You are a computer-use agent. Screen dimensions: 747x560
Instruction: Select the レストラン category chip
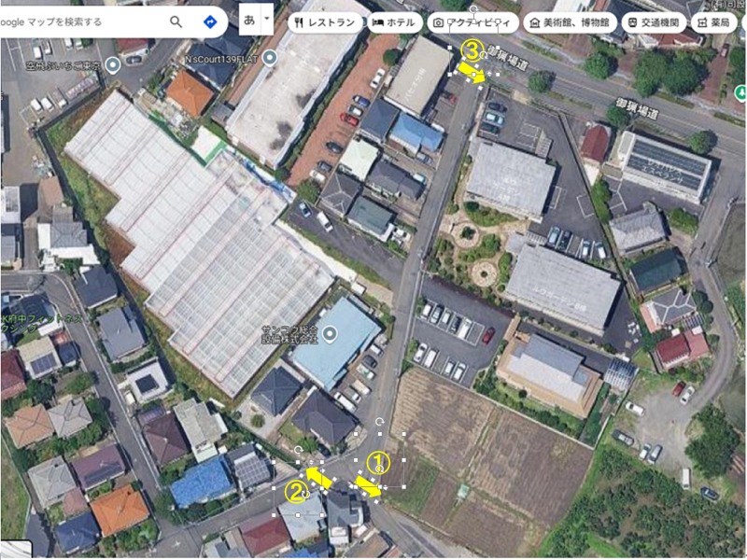pyautogui.click(x=325, y=22)
